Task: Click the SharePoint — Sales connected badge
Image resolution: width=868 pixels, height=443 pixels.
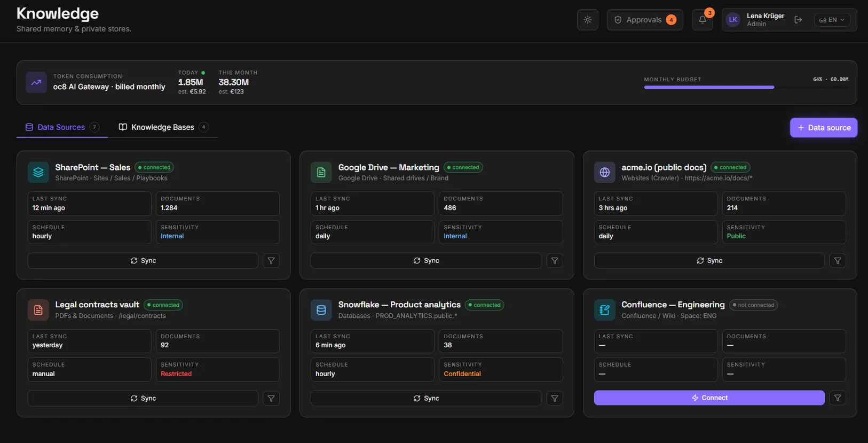Action: 154,167
